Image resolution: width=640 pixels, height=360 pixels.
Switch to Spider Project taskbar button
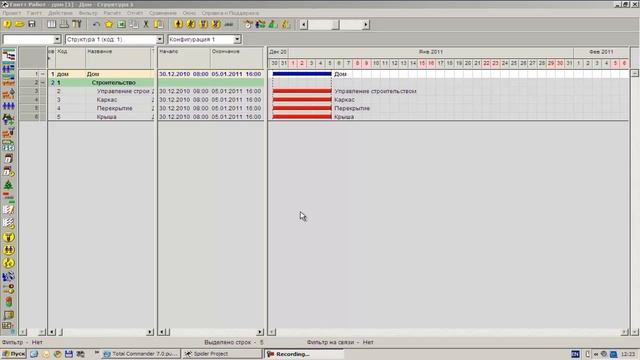(x=222, y=354)
